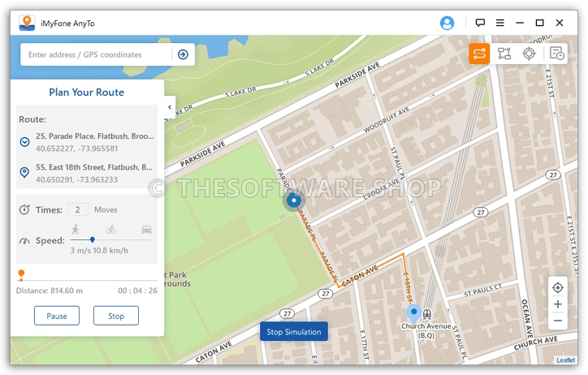Viewport: 588px width, 375px height.
Task: Open the Leaflet attribution link
Action: coord(565,360)
